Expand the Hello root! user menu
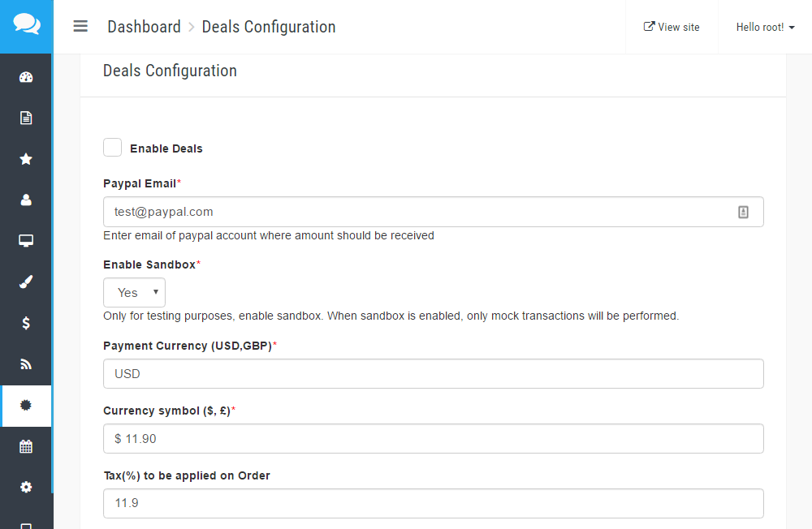This screenshot has width=812, height=529. [x=765, y=27]
